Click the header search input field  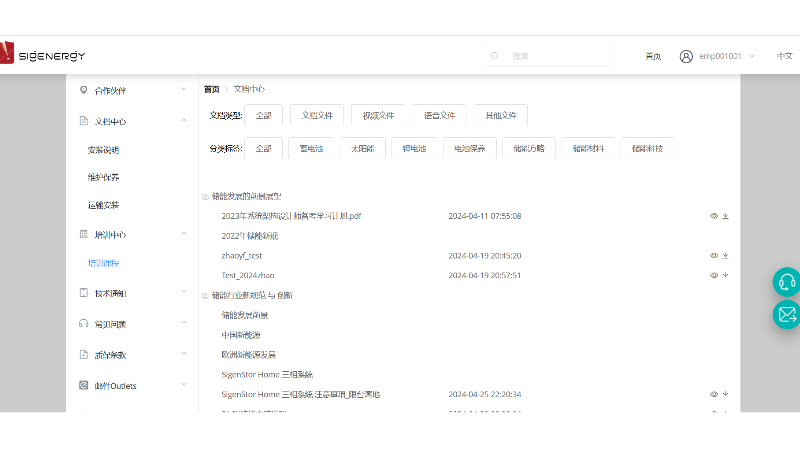tap(548, 56)
